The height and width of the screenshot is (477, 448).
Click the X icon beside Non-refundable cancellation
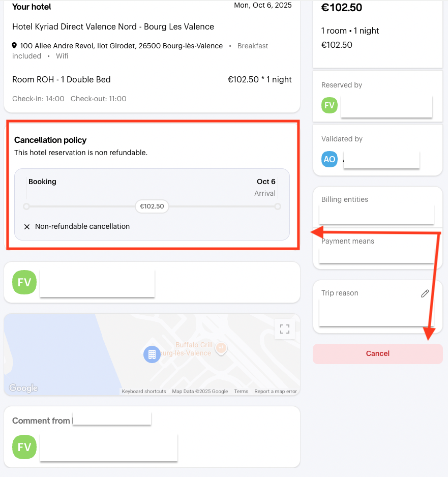click(27, 227)
